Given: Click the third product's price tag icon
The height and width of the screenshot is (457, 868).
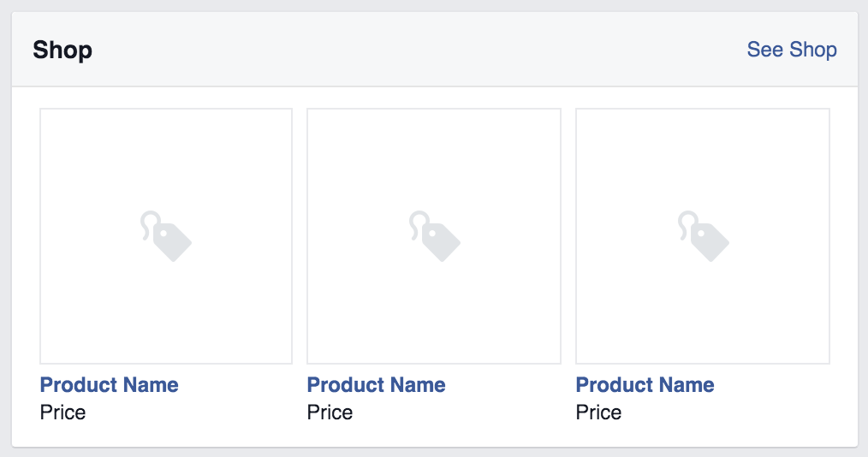Looking at the screenshot, I should point(703,236).
